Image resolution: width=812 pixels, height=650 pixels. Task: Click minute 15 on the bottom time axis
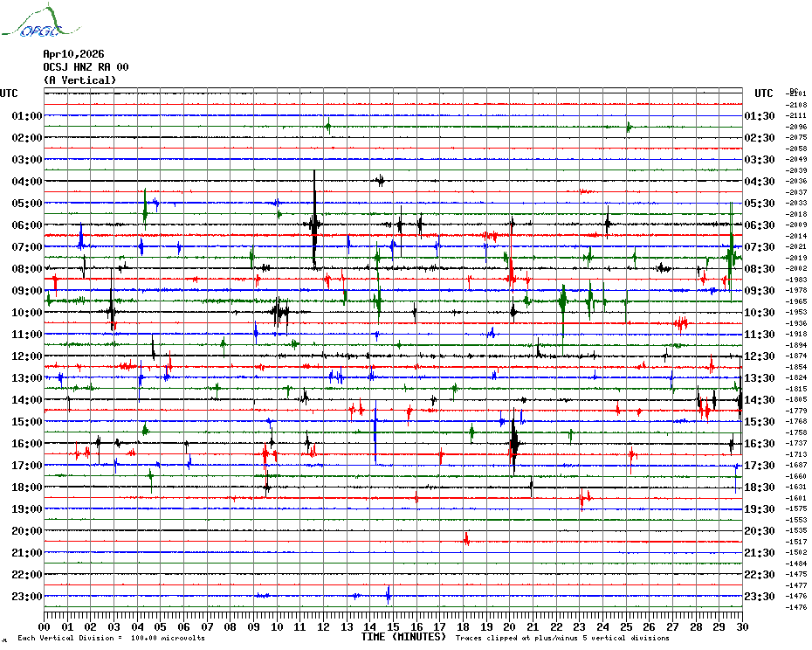[x=393, y=626]
